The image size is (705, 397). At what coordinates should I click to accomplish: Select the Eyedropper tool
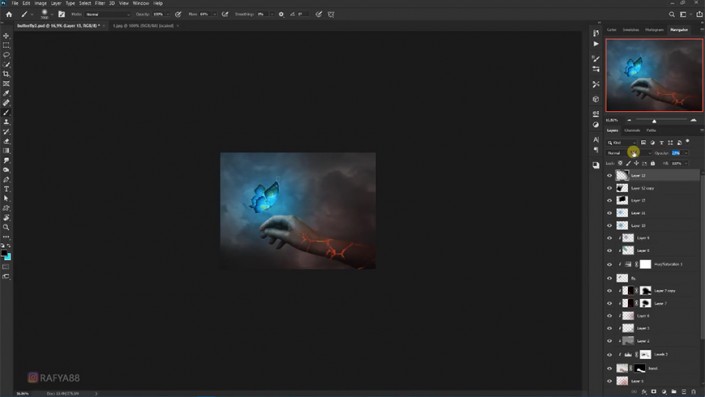(x=6, y=93)
